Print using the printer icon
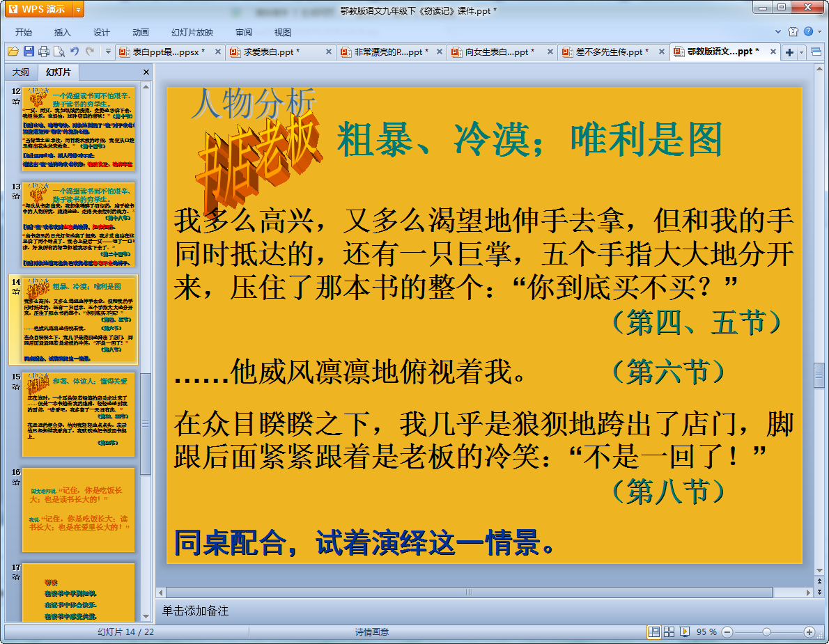 (x=44, y=52)
